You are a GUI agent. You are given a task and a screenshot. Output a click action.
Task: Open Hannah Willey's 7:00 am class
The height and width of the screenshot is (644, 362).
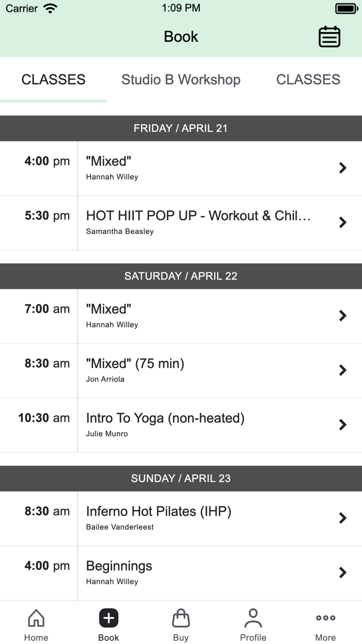pyautogui.click(x=207, y=316)
